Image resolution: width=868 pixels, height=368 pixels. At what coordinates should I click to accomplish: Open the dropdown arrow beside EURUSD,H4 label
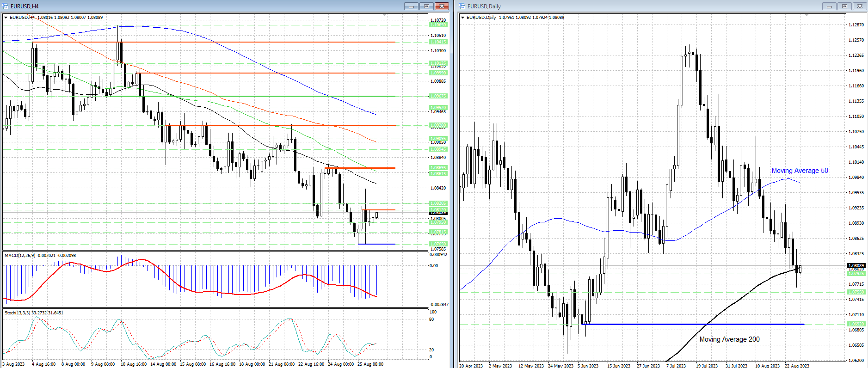pos(6,18)
